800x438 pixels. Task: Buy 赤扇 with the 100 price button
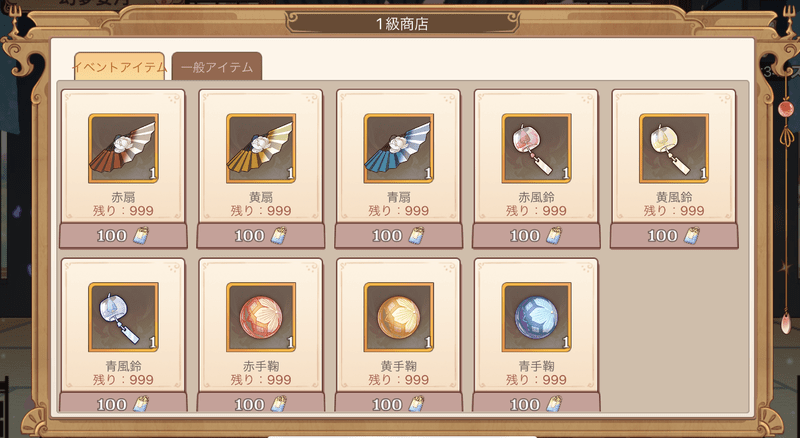(123, 236)
